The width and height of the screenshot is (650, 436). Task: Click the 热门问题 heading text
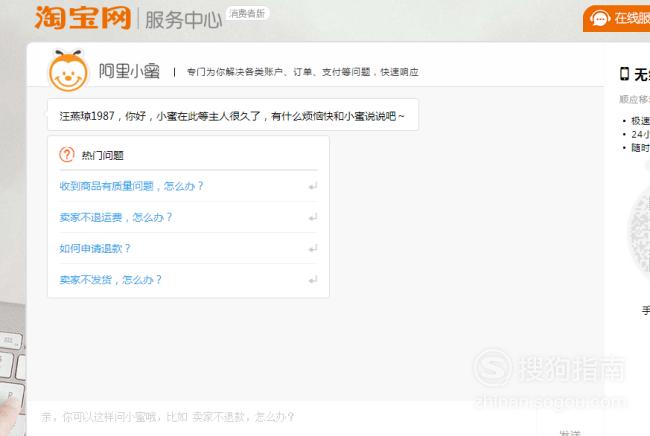click(x=102, y=155)
